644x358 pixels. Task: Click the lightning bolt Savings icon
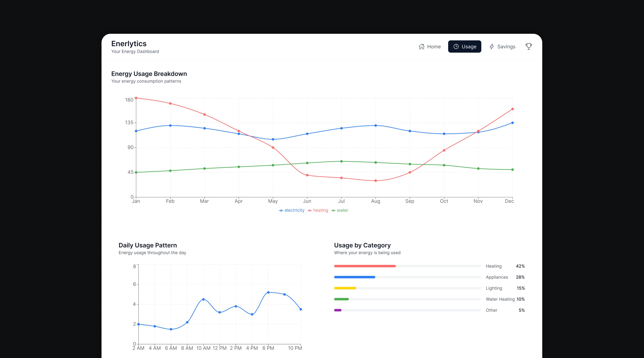[491, 47]
